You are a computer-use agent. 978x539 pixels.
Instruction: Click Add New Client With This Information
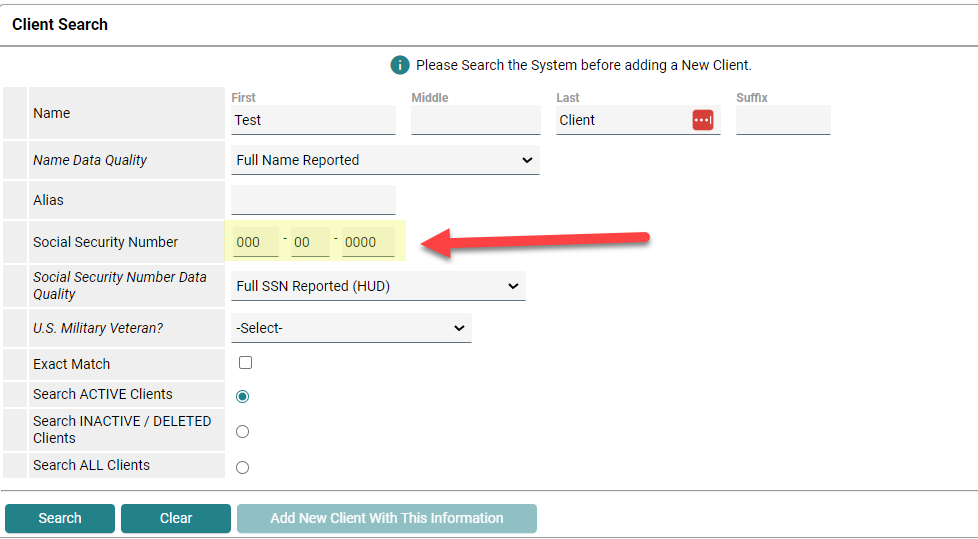click(387, 518)
